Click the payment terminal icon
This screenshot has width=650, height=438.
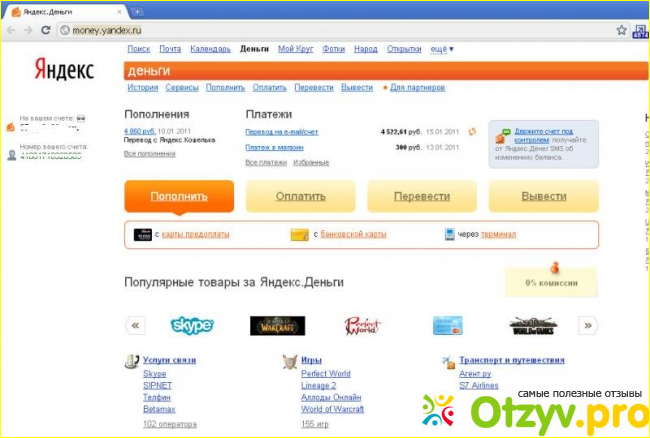[x=448, y=235]
